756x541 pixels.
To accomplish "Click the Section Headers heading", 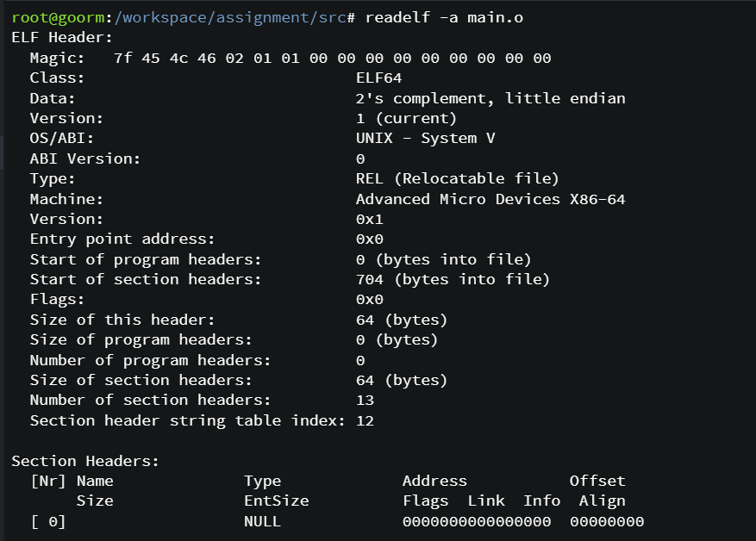I will pos(85,461).
